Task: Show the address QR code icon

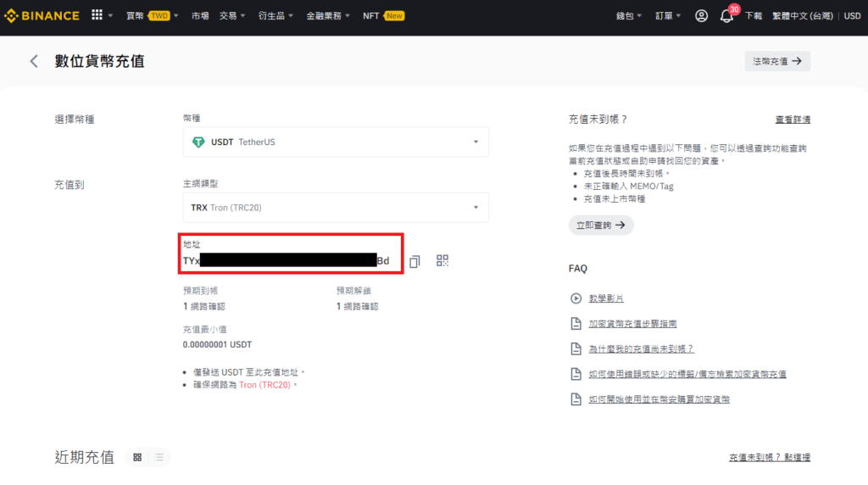Action: [x=442, y=261]
